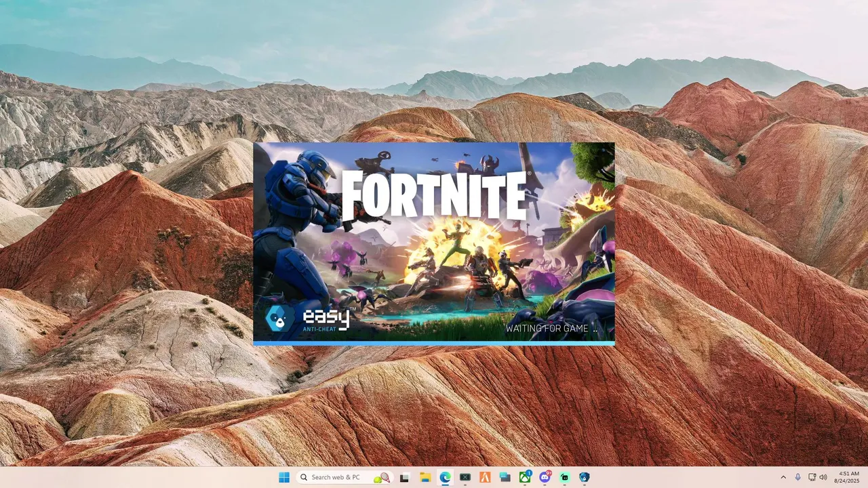
Task: Click the microphone tray icon
Action: [798, 477]
